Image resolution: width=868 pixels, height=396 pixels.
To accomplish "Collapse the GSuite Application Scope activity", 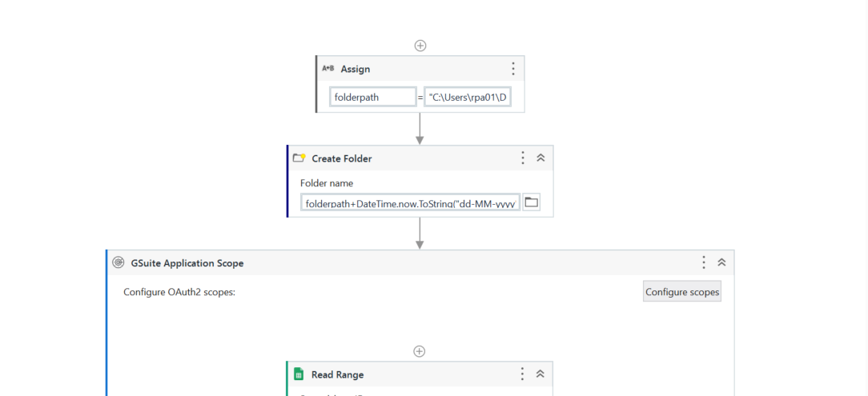I will (721, 262).
